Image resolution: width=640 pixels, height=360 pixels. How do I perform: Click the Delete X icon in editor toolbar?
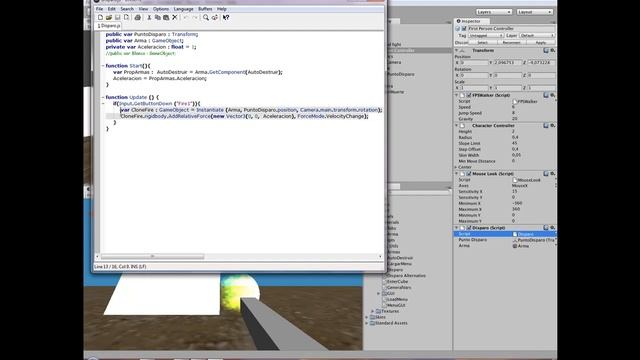175,18
